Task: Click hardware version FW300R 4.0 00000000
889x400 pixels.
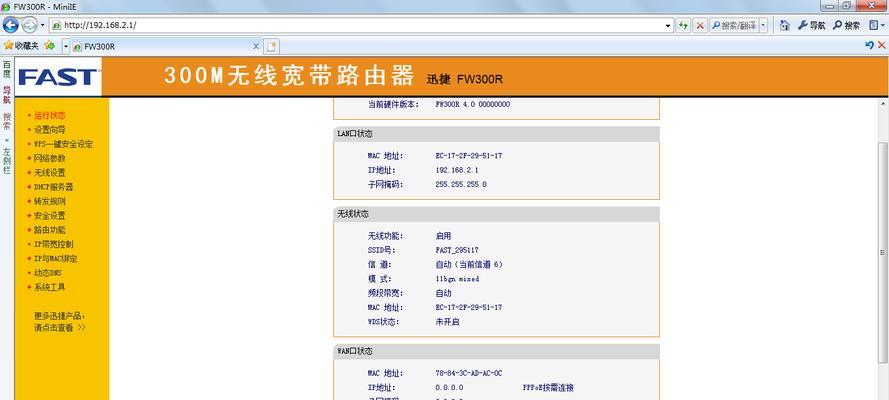Action: (472, 104)
